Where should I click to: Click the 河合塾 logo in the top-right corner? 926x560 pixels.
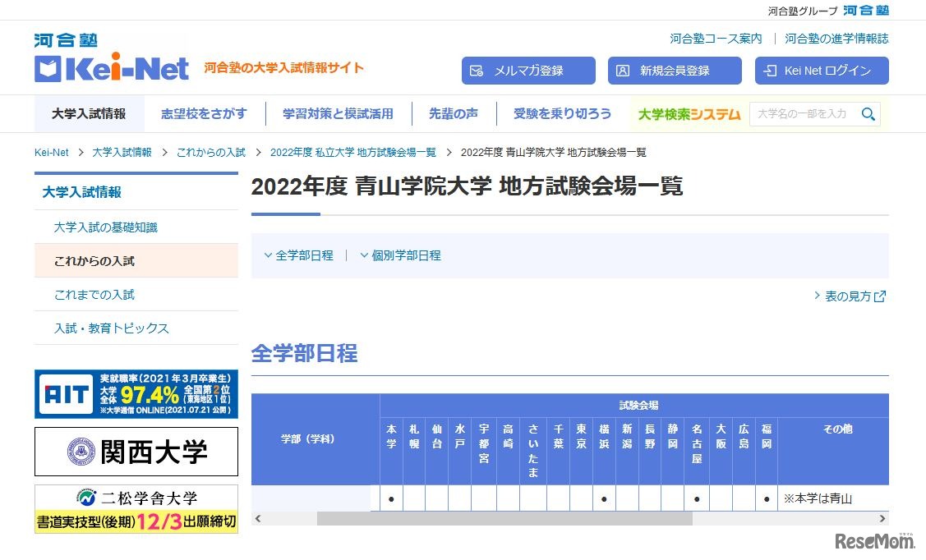[866, 11]
